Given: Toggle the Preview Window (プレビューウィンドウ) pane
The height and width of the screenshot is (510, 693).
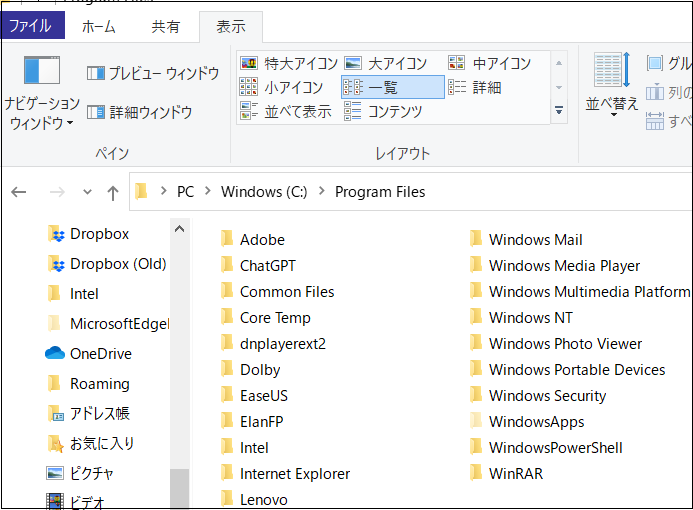Looking at the screenshot, I should coord(153,73).
